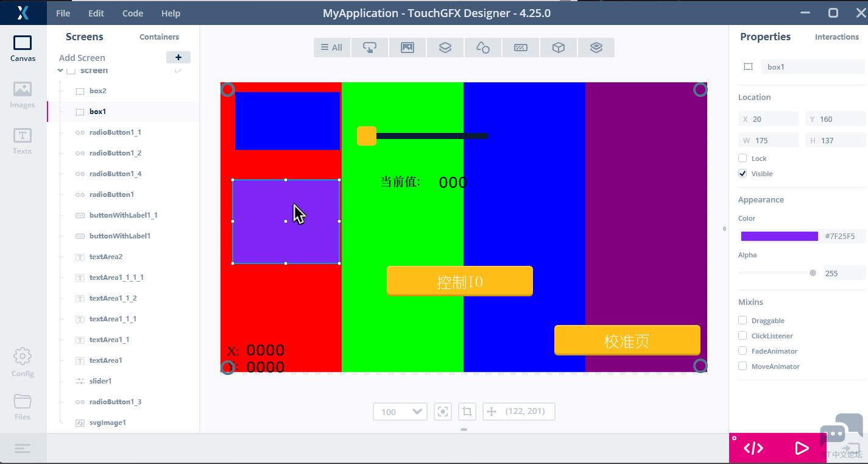Toggle the bottom log panel icon
Image resolution: width=868 pixels, height=464 pixels.
click(23, 449)
